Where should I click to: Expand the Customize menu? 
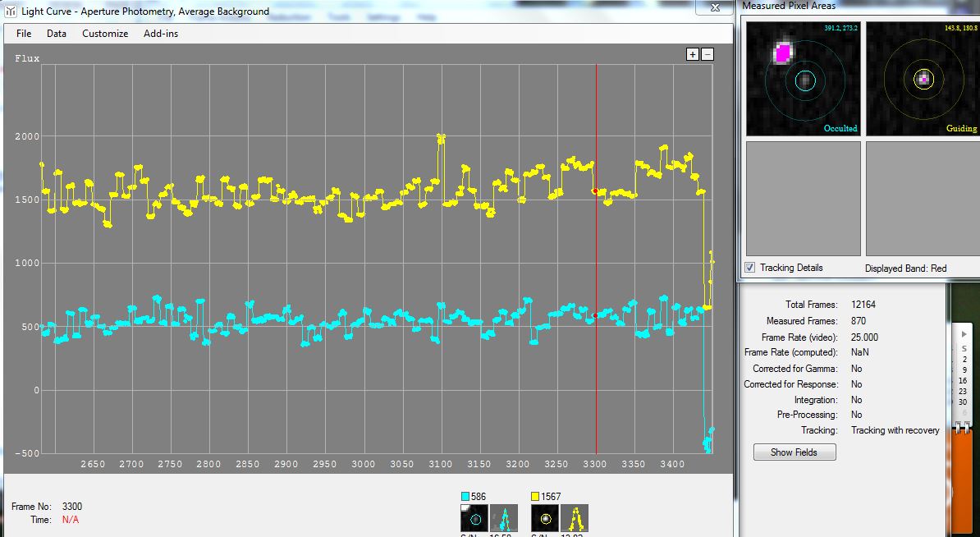[105, 34]
